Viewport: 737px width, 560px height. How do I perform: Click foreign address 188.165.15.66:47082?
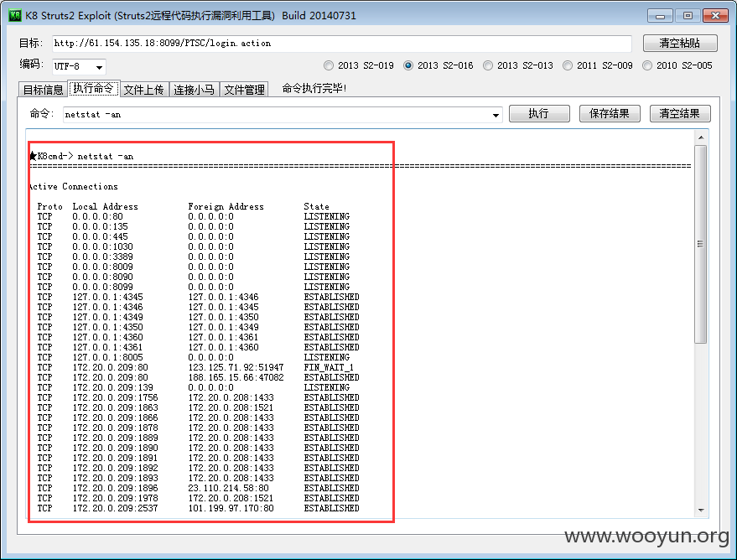coord(236,378)
